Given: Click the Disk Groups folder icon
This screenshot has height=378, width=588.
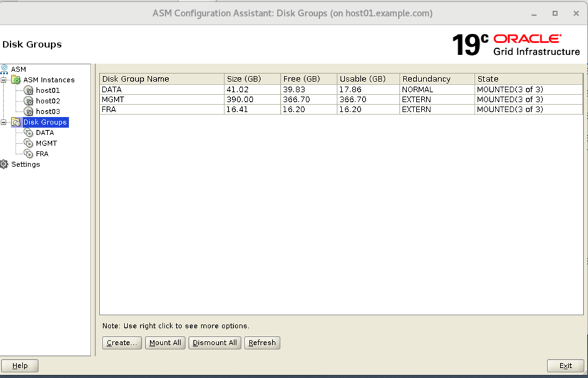Looking at the screenshot, I should click(x=16, y=122).
